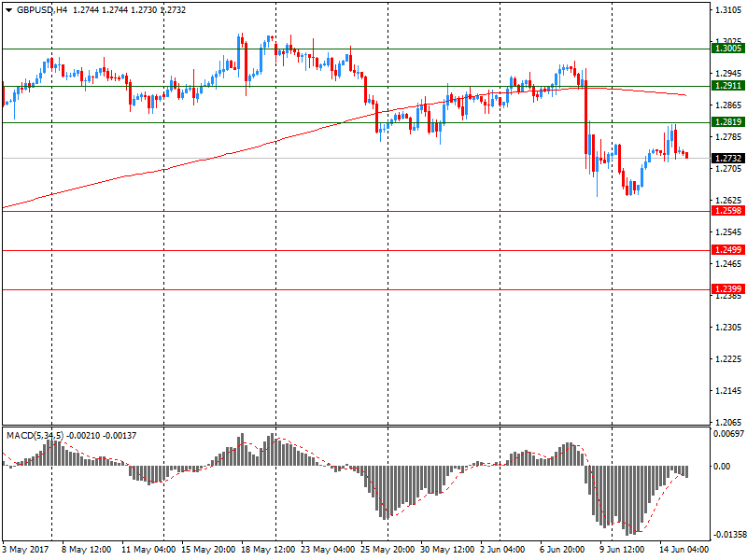The height and width of the screenshot is (560, 747).
Task: Click the 1.2625 price scale value
Action: 728,201
